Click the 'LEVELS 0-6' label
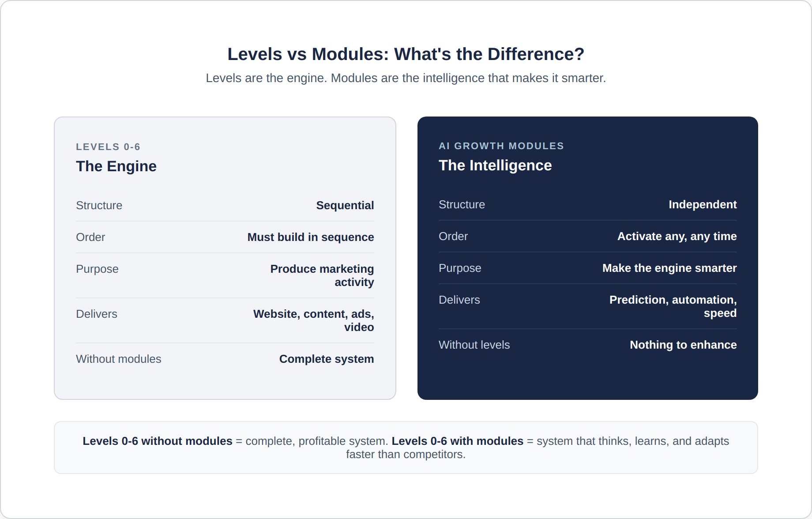The image size is (812, 519). click(x=108, y=147)
